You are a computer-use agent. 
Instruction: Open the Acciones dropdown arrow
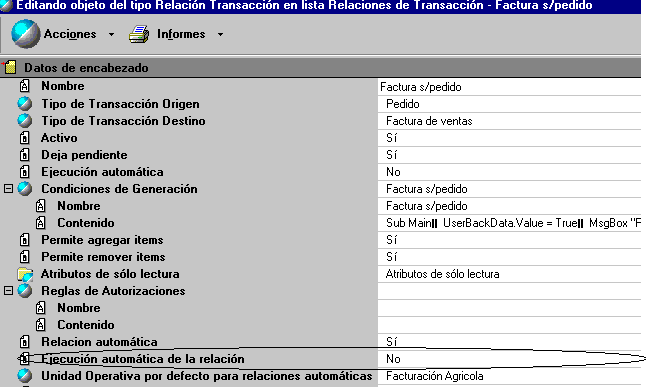point(111,35)
